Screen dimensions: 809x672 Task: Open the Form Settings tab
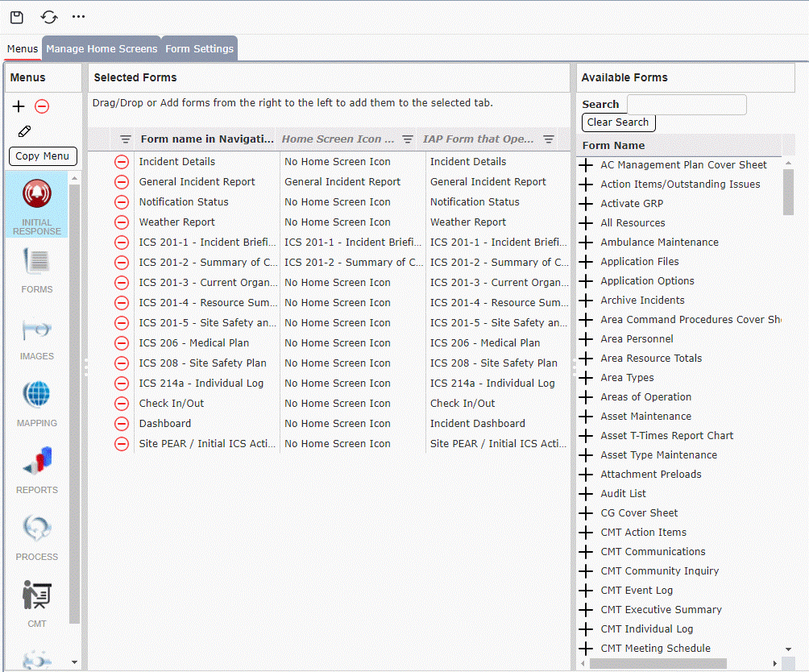[x=198, y=48]
